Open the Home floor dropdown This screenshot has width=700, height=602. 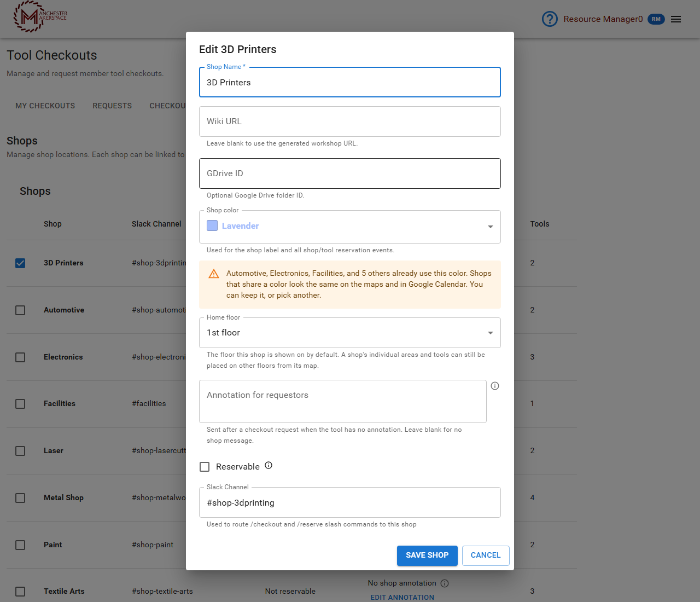click(x=350, y=333)
